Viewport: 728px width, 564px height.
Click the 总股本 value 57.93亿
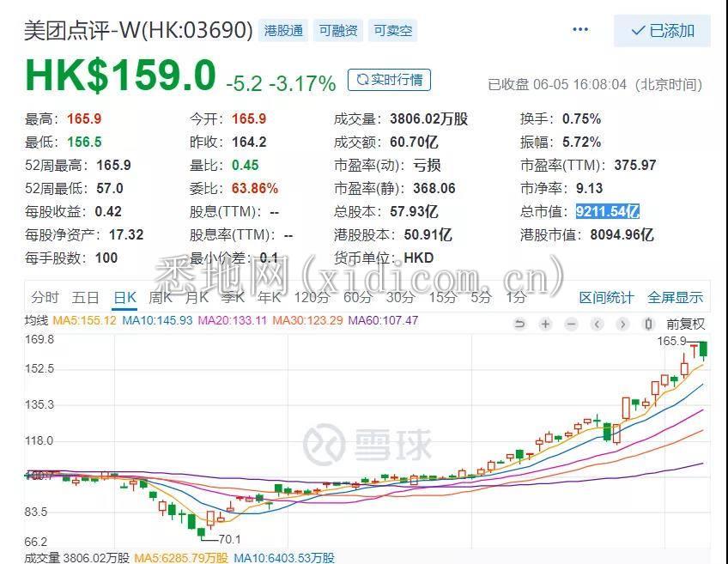(x=414, y=212)
